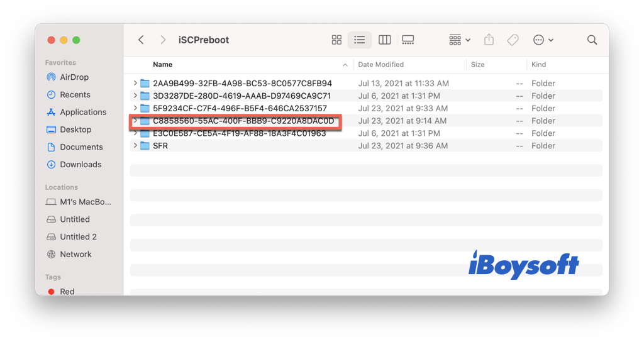Go back with the left chevron
This screenshot has height=342, width=644.
[142, 40]
